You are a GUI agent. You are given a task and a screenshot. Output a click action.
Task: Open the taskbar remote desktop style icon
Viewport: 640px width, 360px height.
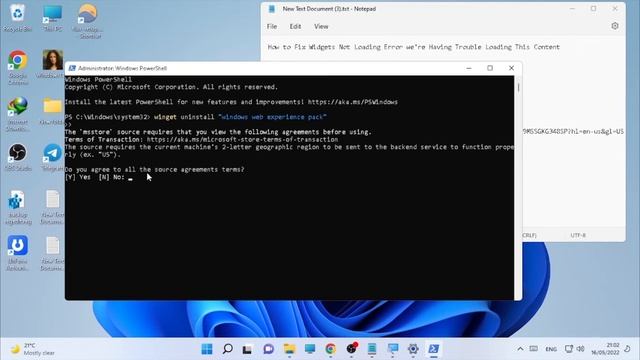pos(393,349)
